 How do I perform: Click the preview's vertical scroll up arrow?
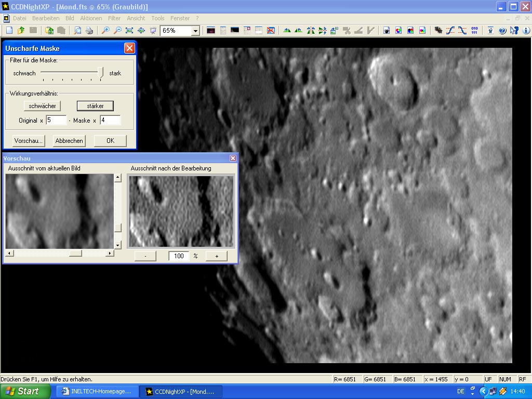(x=118, y=178)
